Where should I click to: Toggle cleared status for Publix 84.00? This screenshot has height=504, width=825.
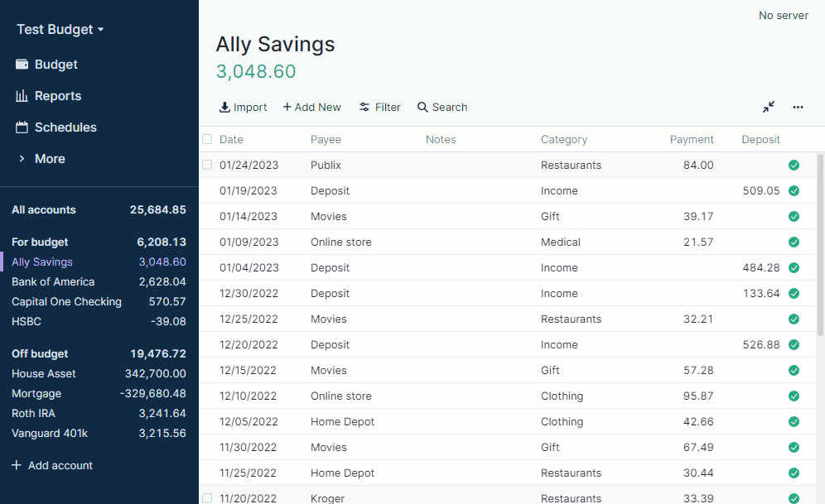pyautogui.click(x=794, y=165)
